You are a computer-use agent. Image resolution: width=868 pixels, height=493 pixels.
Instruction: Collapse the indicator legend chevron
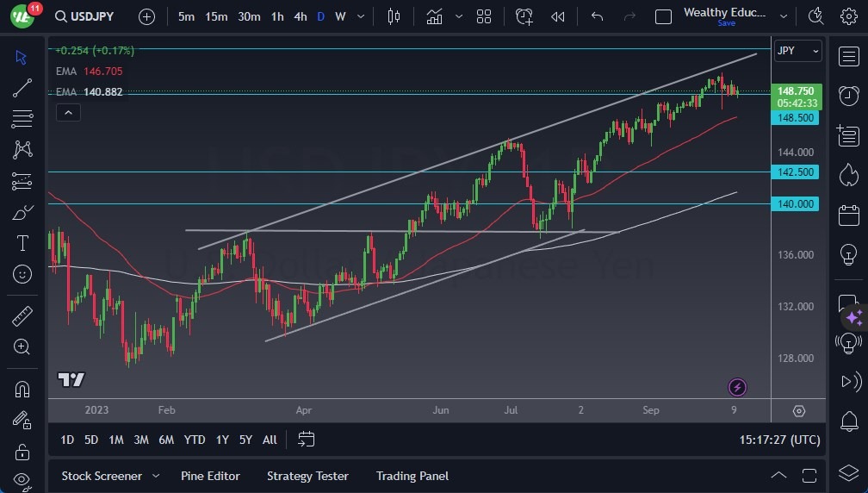[x=68, y=112]
